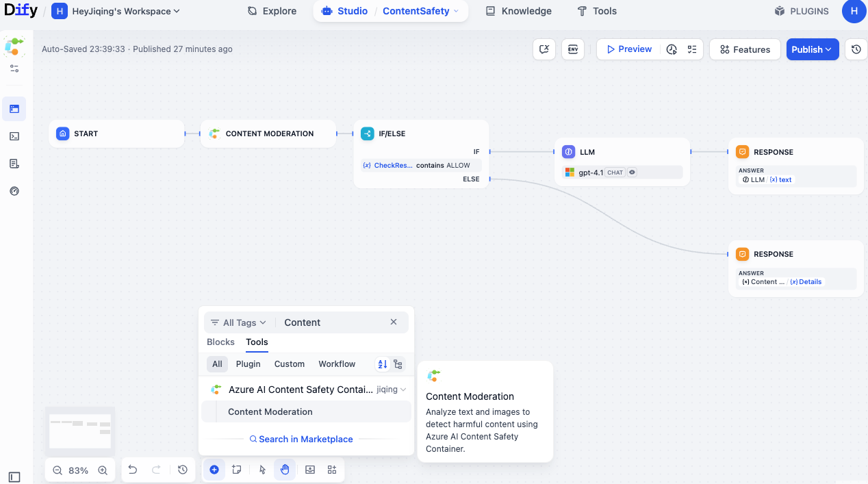Image resolution: width=868 pixels, height=484 pixels.
Task: Switch to the Blocks tab
Action: (x=220, y=342)
